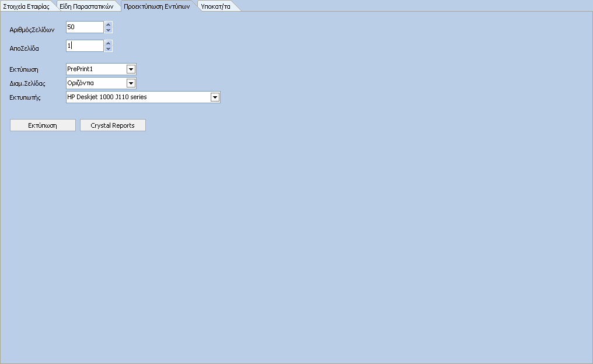Increase ΑποΣελίδα with the up arrow
The height and width of the screenshot is (364, 593).
pos(109,43)
